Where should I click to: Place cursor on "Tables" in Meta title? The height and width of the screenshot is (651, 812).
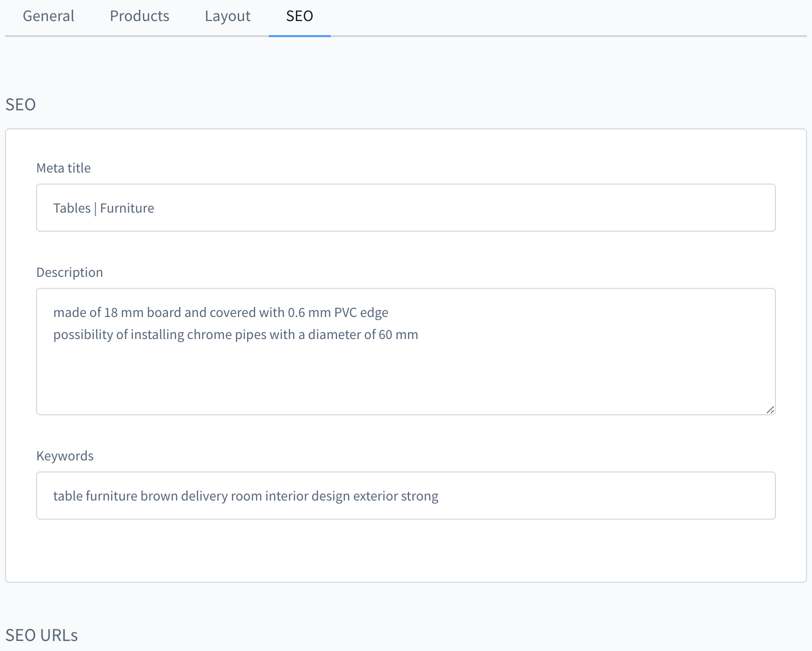click(x=72, y=208)
